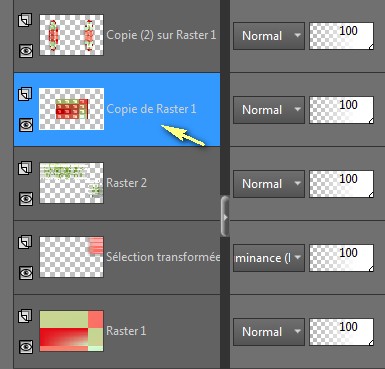385x369 pixels.
Task: Select the Raster 2 layer name
Action: coord(126,183)
